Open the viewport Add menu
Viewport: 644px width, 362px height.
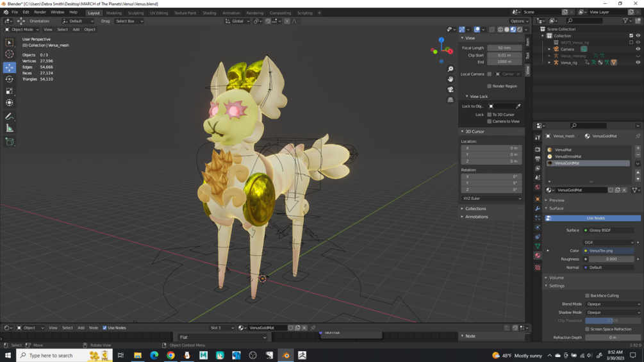(76, 29)
